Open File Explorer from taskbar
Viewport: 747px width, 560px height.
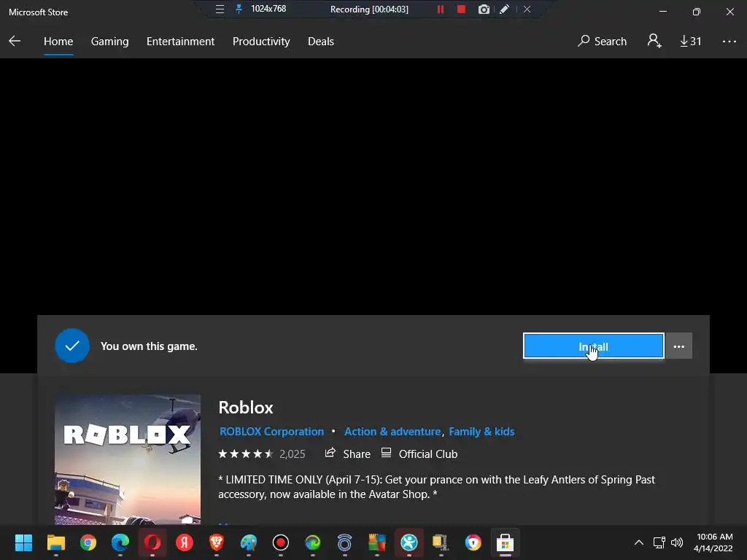coord(55,542)
